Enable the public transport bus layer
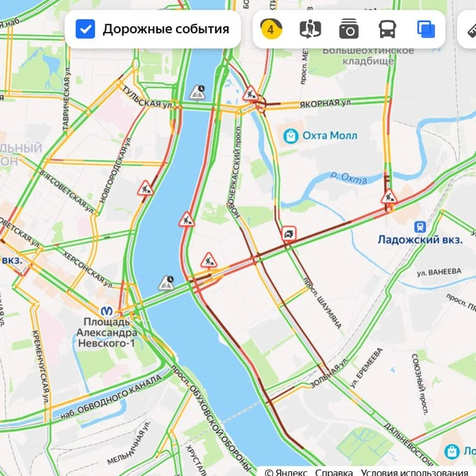The height and width of the screenshot is (476, 476). click(x=387, y=29)
